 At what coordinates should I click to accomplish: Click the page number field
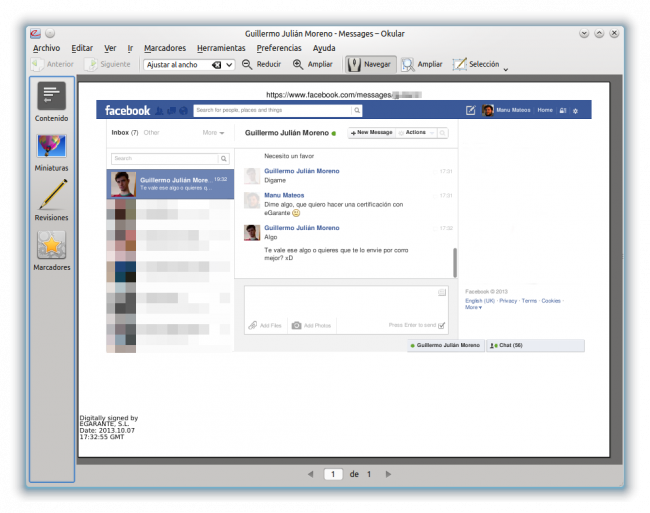[x=333, y=474]
